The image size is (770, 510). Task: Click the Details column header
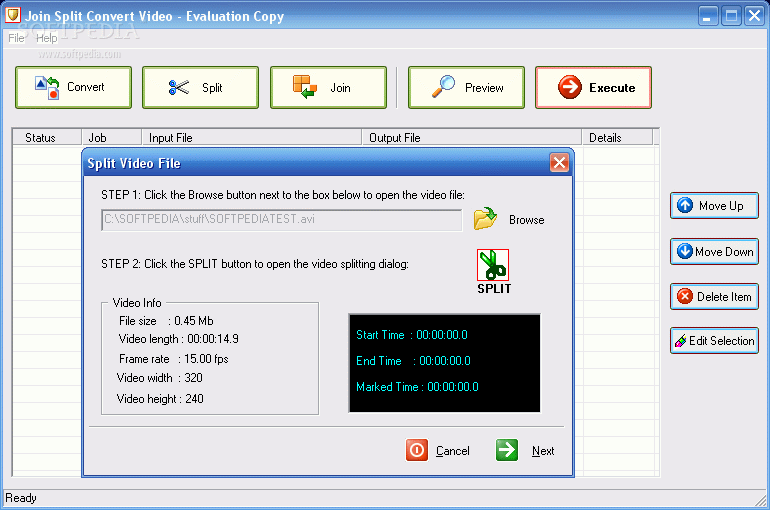tap(617, 137)
